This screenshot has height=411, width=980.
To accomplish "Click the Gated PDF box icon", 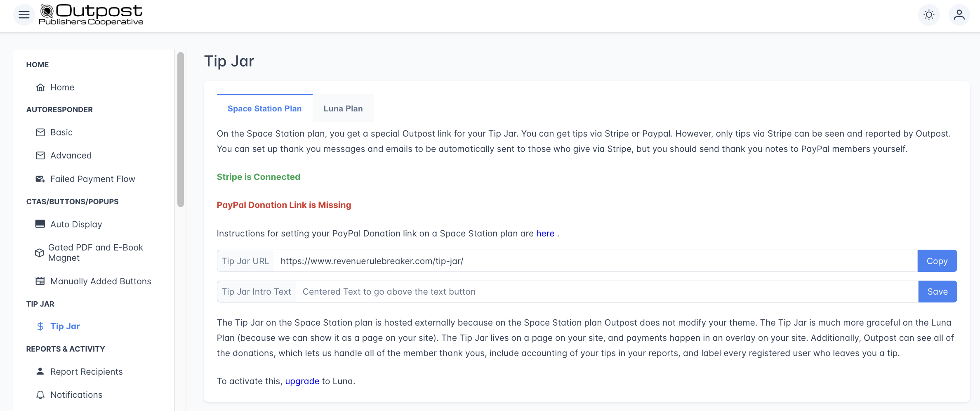I will pyautogui.click(x=39, y=253).
